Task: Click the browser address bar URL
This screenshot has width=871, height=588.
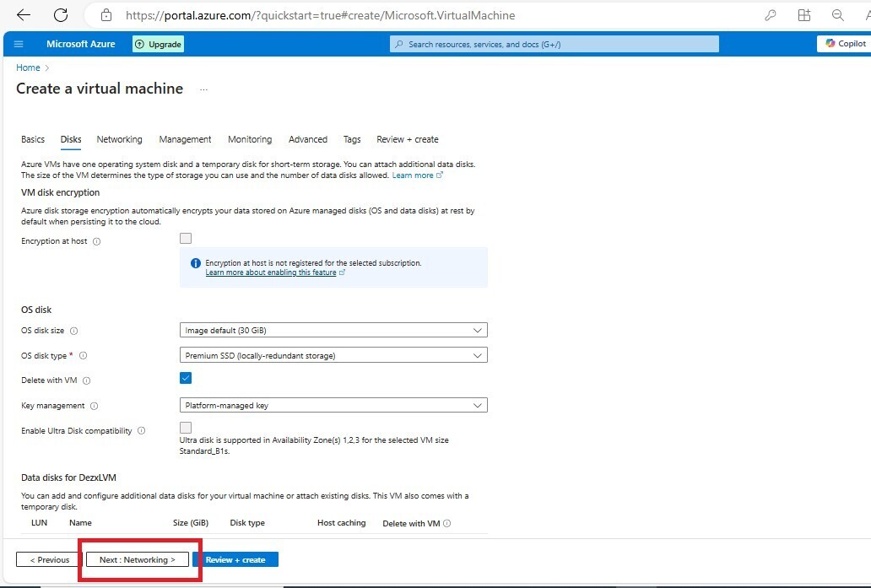Action: [320, 15]
